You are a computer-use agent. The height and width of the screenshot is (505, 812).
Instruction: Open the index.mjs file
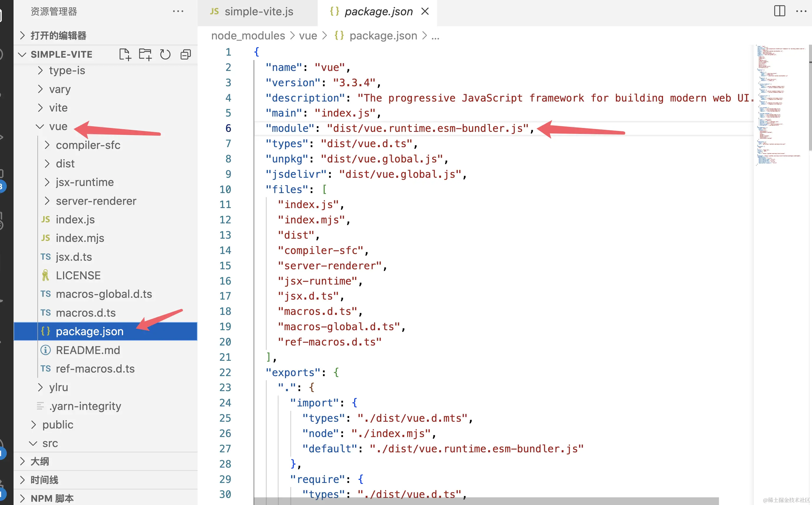106,238
